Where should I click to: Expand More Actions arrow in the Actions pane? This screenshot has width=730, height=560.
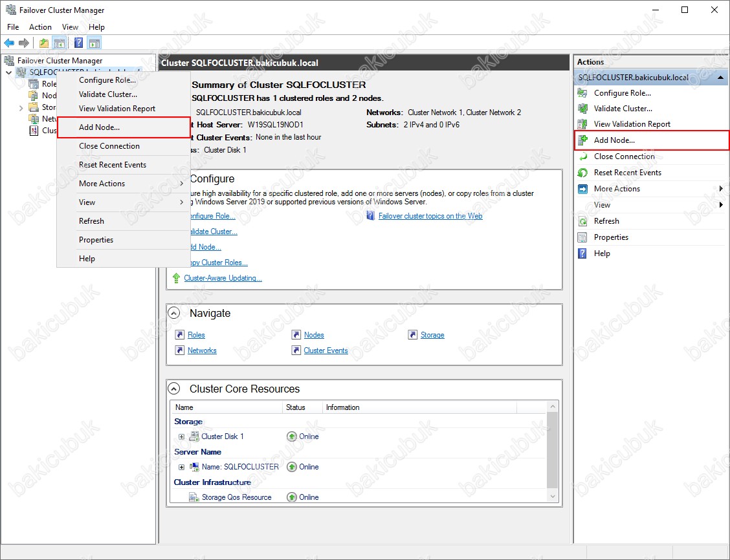pyautogui.click(x=721, y=189)
